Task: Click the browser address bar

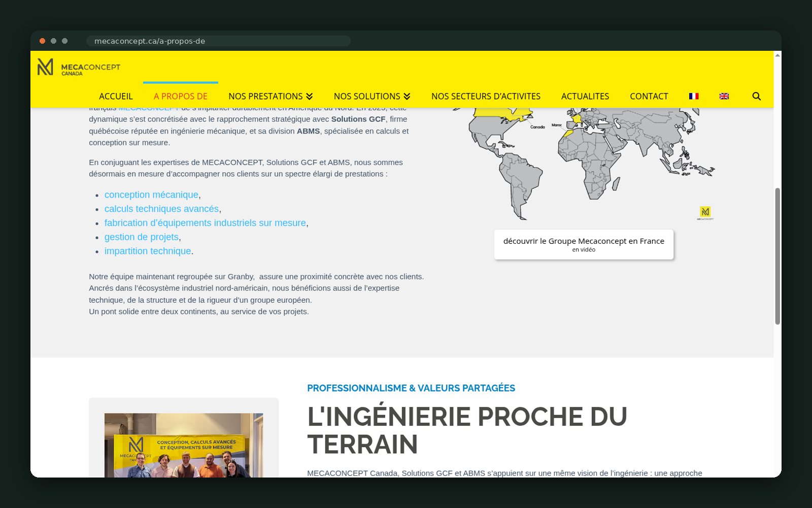Action: pos(218,41)
